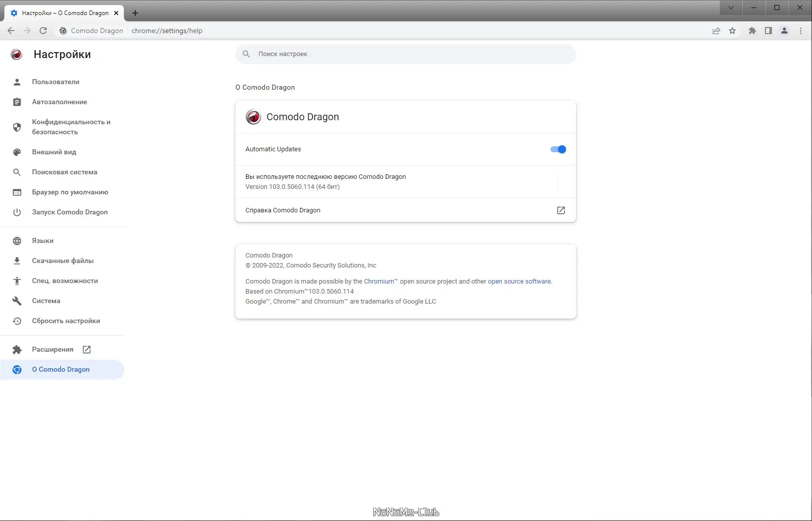Click the clipboard icon beside Автозаполнение
The height and width of the screenshot is (521, 812).
pyautogui.click(x=17, y=102)
